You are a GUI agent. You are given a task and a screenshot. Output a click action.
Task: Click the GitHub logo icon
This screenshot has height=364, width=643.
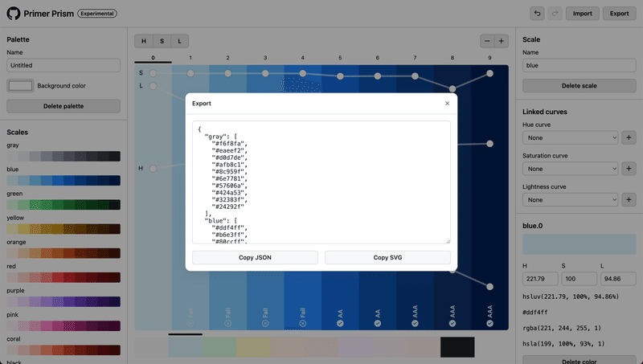[13, 14]
